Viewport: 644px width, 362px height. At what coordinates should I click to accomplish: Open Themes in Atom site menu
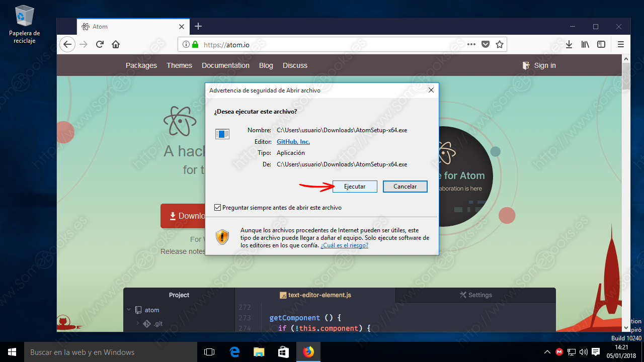pos(180,65)
